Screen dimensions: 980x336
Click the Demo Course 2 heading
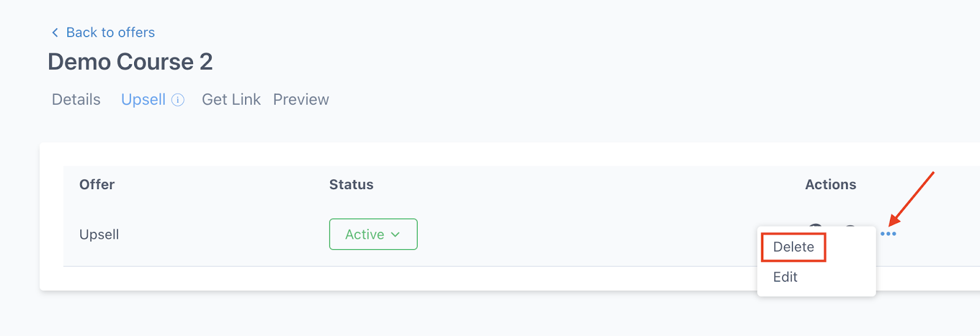130,62
